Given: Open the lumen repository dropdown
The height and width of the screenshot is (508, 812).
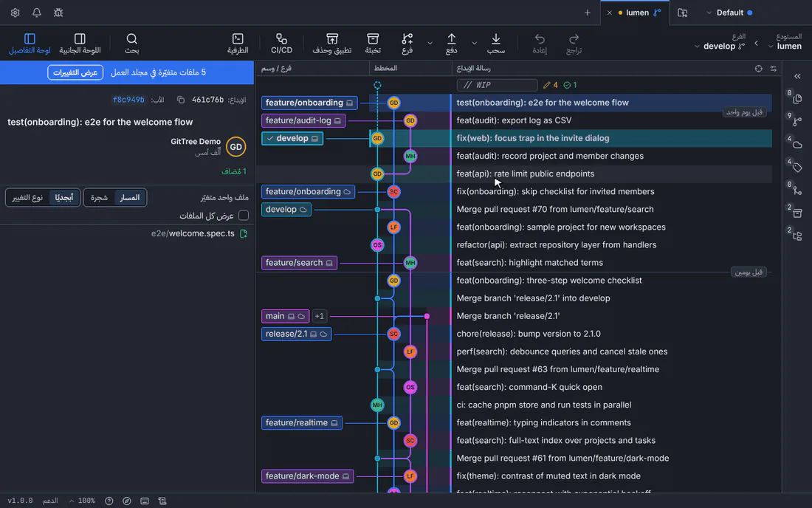Looking at the screenshot, I should click(785, 46).
